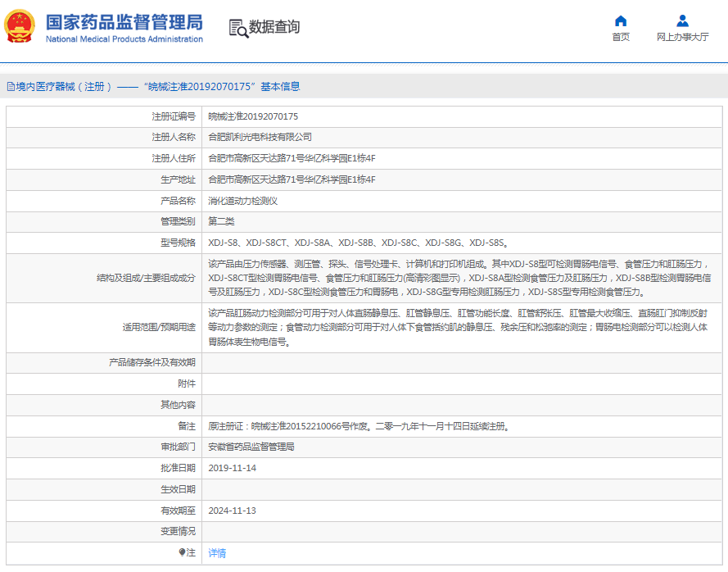
Task: Click the 其他内容 row label
Action: click(178, 405)
